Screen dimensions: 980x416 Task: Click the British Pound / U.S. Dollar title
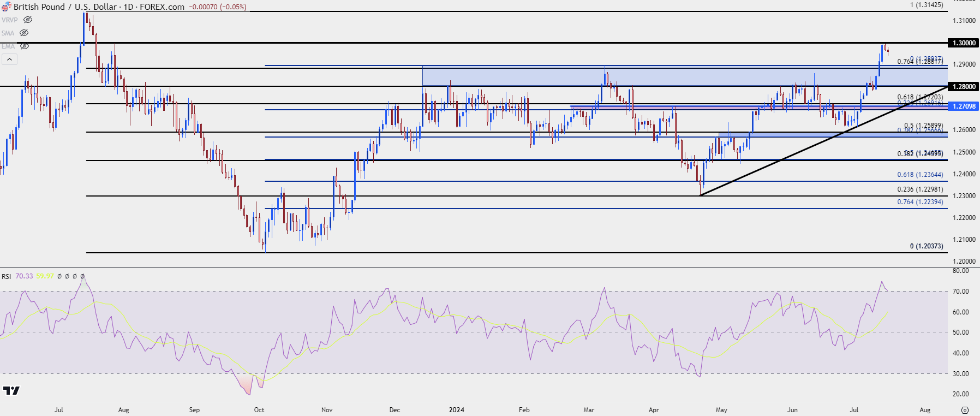tap(65, 7)
